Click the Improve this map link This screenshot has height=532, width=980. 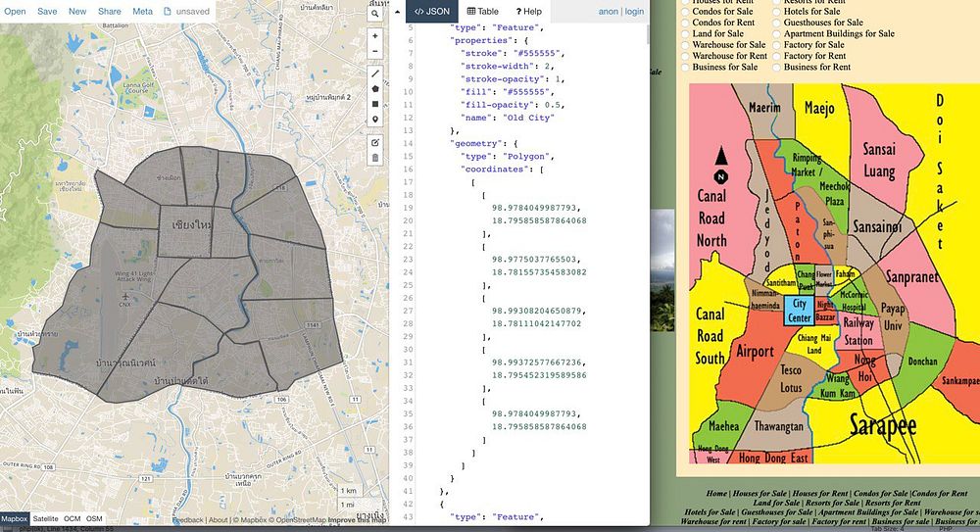pos(357,520)
